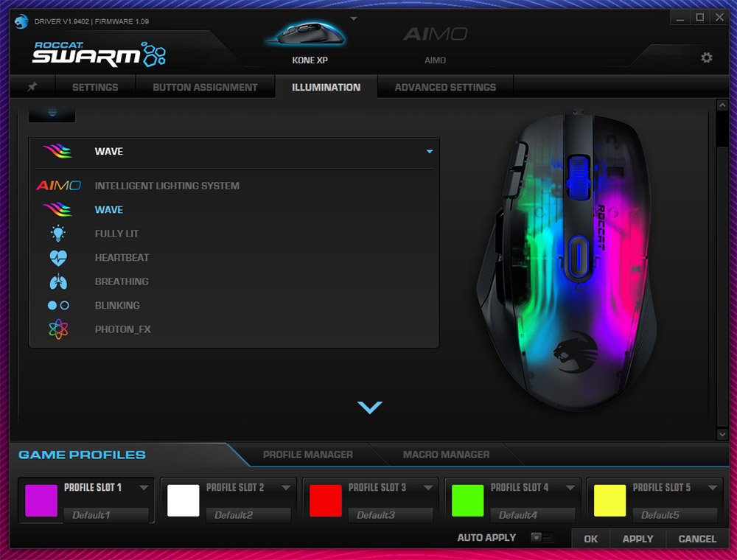
Task: Switch to the Settings tab
Action: (x=95, y=87)
